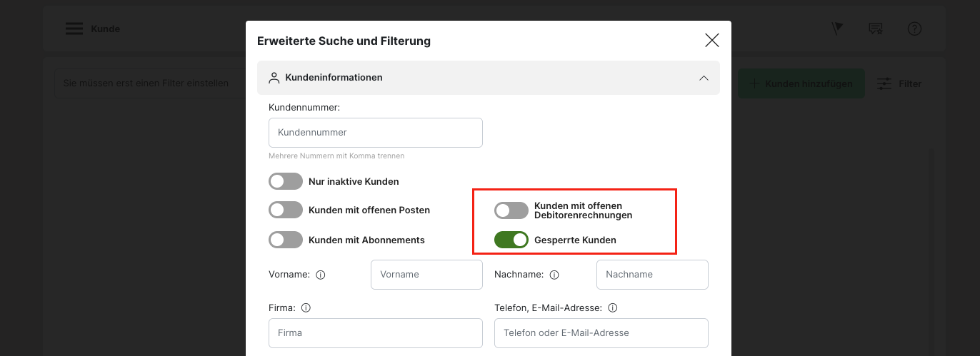980x356 pixels.
Task: Show info for Telefon, E-Mail-Adresse label
Action: pos(612,308)
